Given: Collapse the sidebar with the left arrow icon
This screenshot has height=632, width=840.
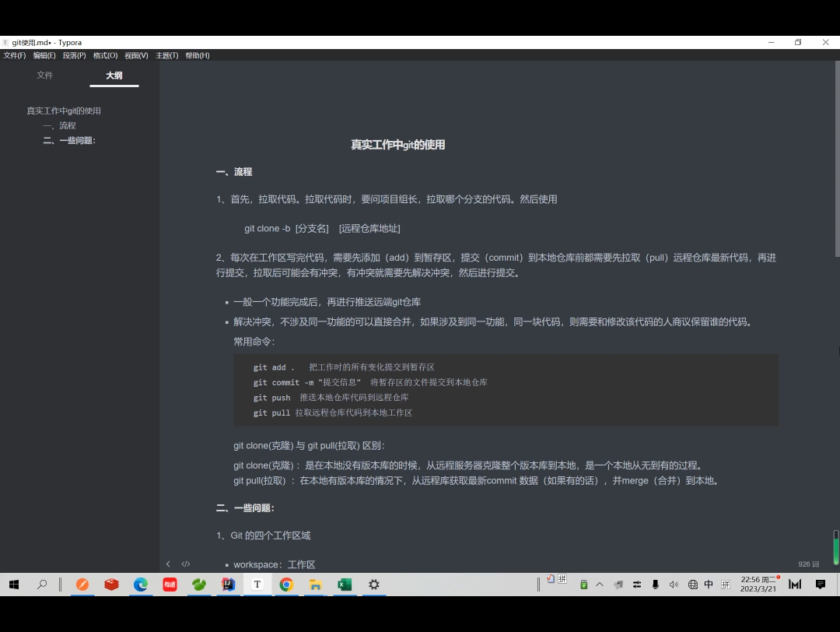Looking at the screenshot, I should [x=168, y=564].
